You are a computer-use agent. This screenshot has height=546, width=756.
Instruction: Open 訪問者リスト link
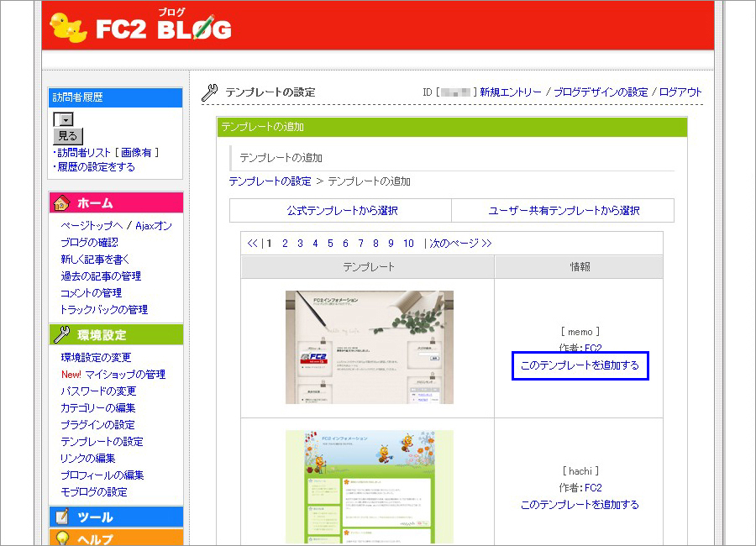coord(84,152)
